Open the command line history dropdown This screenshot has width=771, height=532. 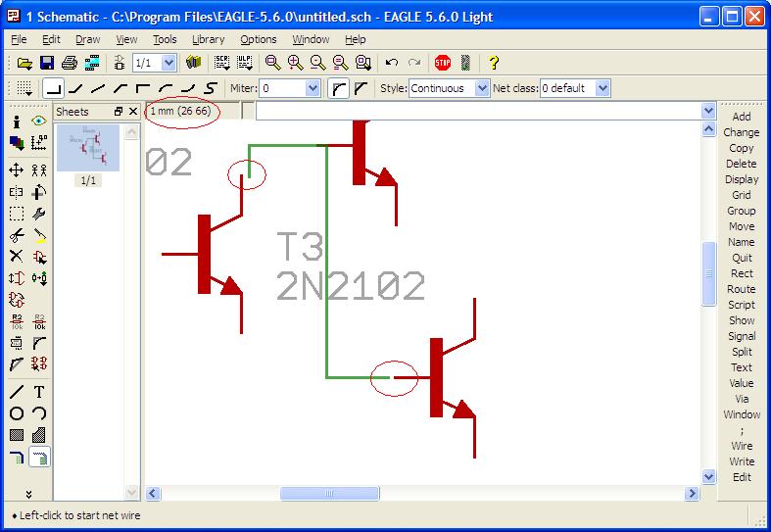(x=708, y=111)
